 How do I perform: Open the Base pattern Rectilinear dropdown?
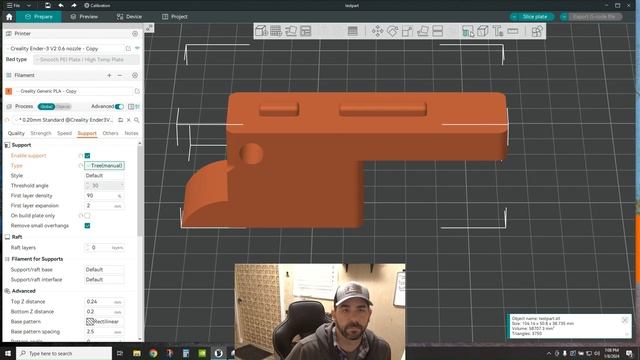(104, 322)
